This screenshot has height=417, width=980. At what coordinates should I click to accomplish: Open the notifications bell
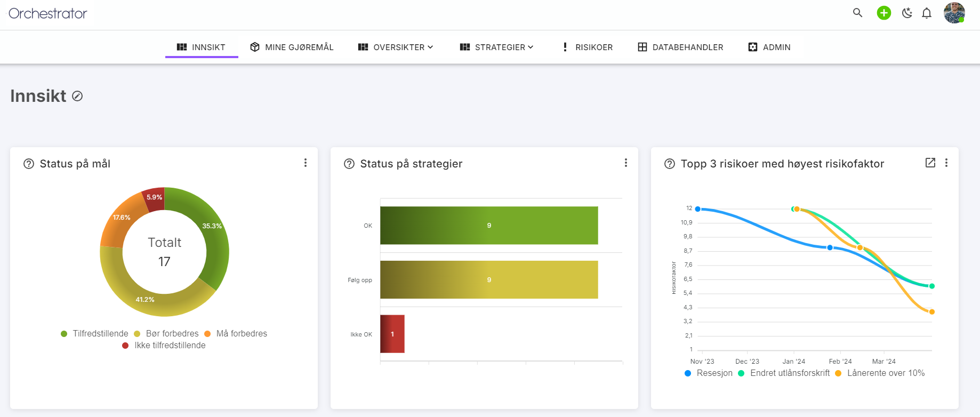click(927, 13)
